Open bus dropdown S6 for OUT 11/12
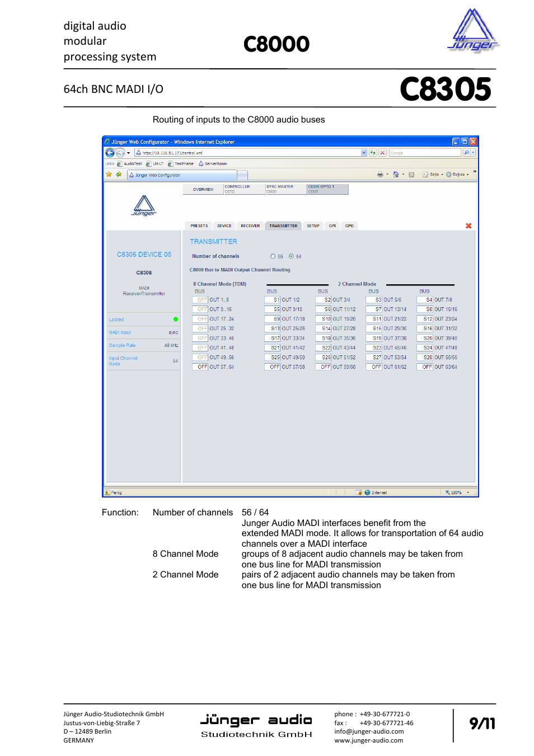 (324, 309)
